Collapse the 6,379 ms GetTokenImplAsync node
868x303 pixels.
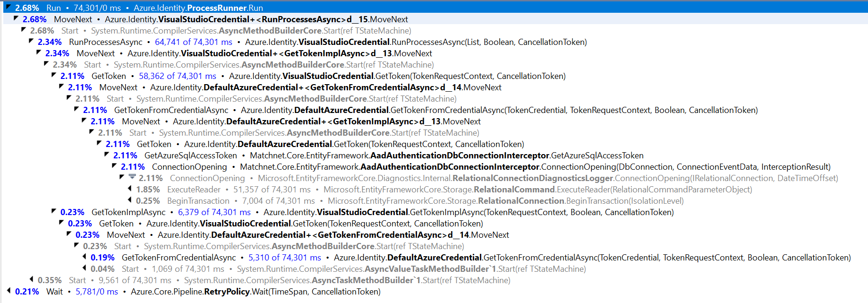tap(54, 211)
